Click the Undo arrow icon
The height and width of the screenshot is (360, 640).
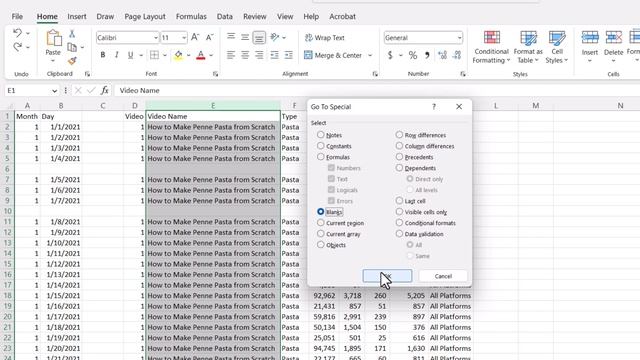(x=17, y=33)
